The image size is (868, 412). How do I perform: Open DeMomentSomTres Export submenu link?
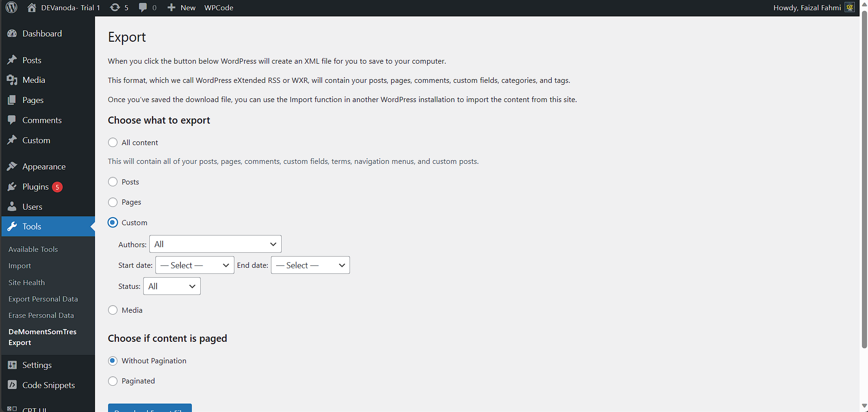pyautogui.click(x=43, y=337)
